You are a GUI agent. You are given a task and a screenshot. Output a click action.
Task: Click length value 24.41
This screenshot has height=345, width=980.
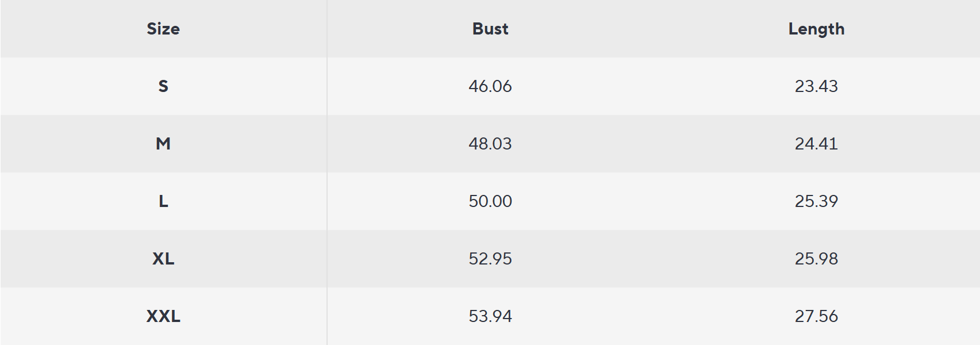pyautogui.click(x=816, y=144)
